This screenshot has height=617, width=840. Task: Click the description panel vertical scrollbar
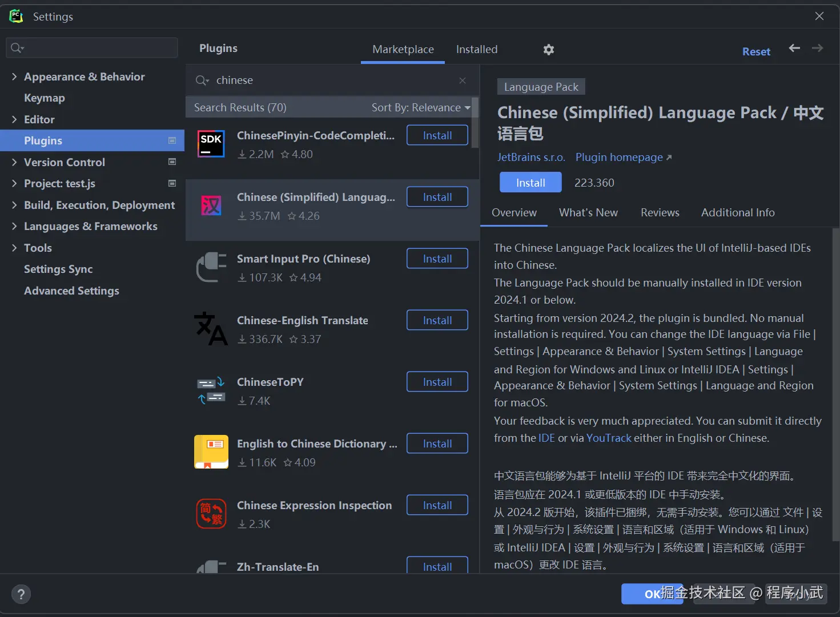pos(836,385)
